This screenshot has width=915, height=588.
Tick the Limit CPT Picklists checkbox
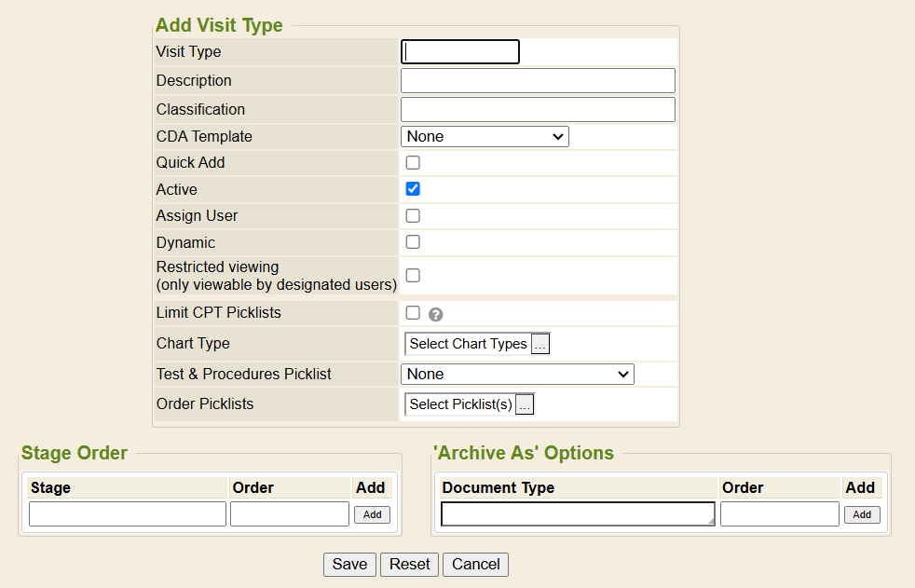click(x=413, y=313)
